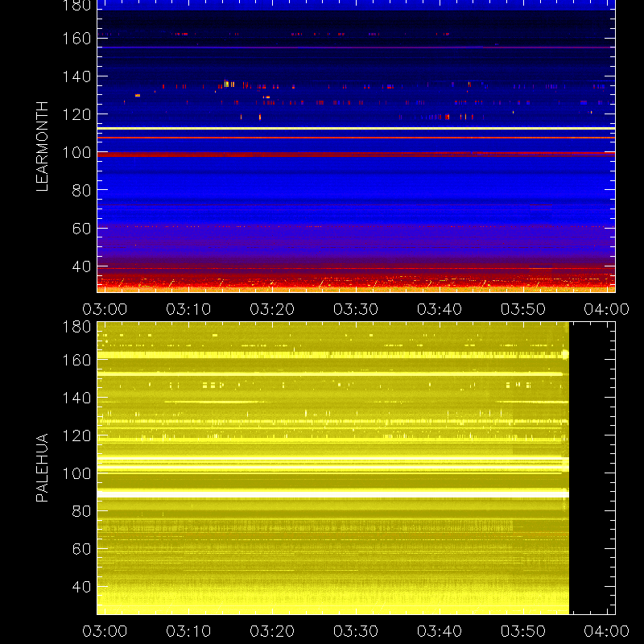Click the 03:20 time label of the Palehua plot
This screenshot has height=644, width=644.
pyautogui.click(x=272, y=631)
